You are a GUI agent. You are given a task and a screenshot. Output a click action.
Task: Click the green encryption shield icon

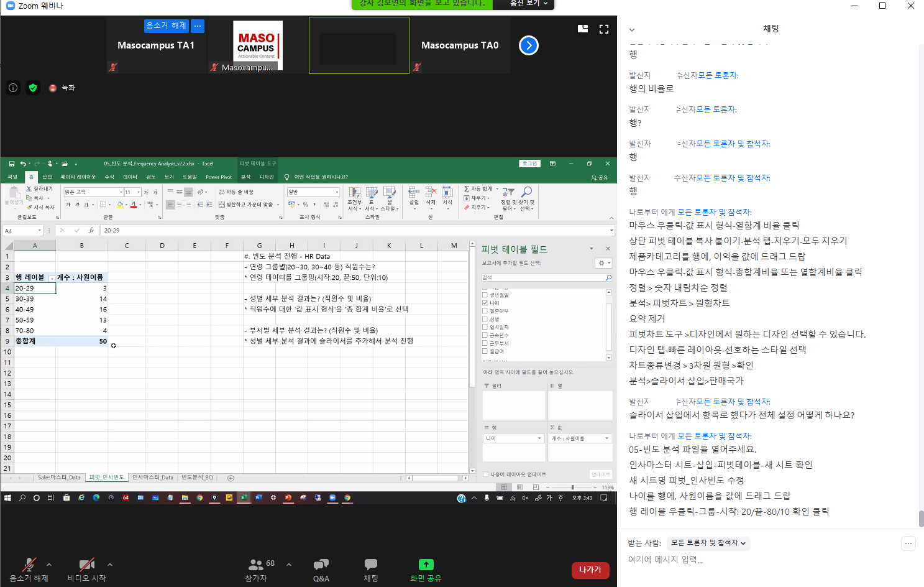tap(33, 88)
